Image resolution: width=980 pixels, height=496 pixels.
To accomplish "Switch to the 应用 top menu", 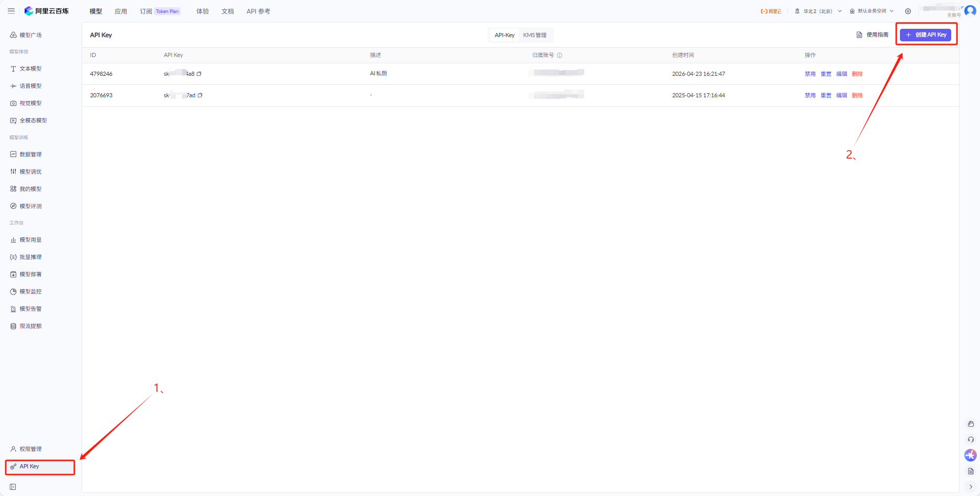I will [x=121, y=11].
